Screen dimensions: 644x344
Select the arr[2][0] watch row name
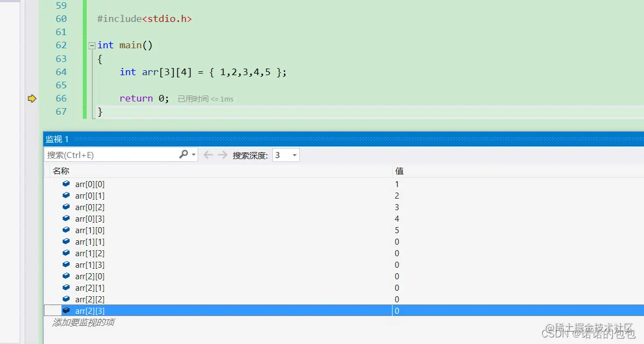click(90, 277)
